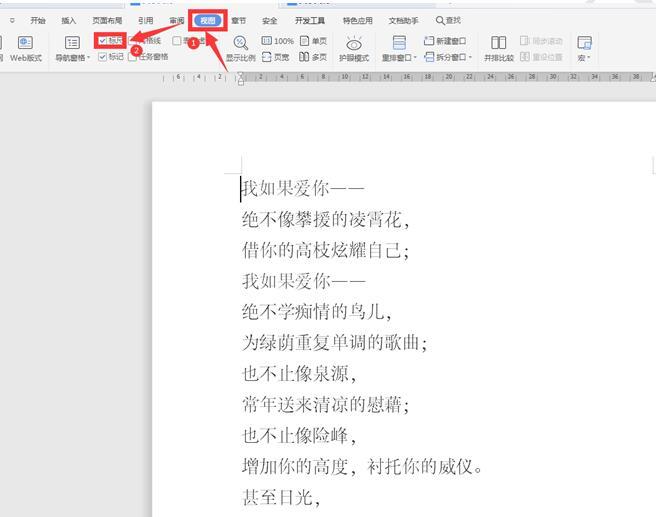Open a 新建窗口 new window
The image size is (656, 517).
pyautogui.click(x=445, y=41)
